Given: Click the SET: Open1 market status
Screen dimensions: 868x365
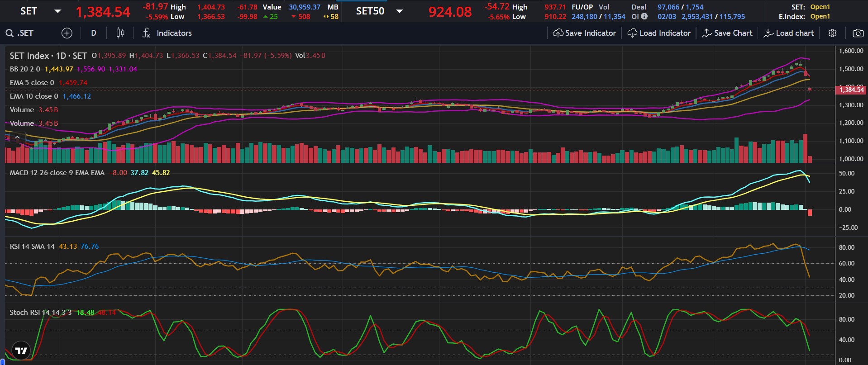Looking at the screenshot, I should (811, 7).
